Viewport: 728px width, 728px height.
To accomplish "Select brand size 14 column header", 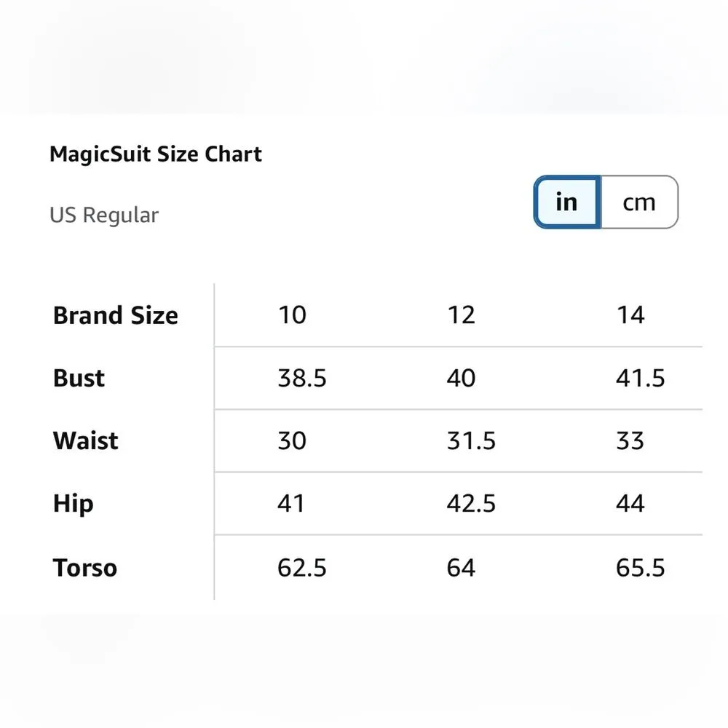I will [x=630, y=315].
